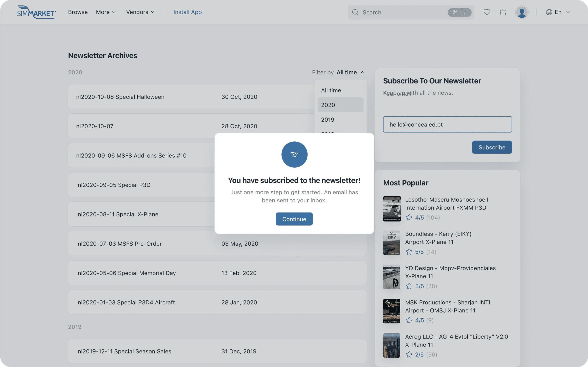Click the star icon beside 4/5 (9)
This screenshot has width=588, height=367.
[x=409, y=320]
